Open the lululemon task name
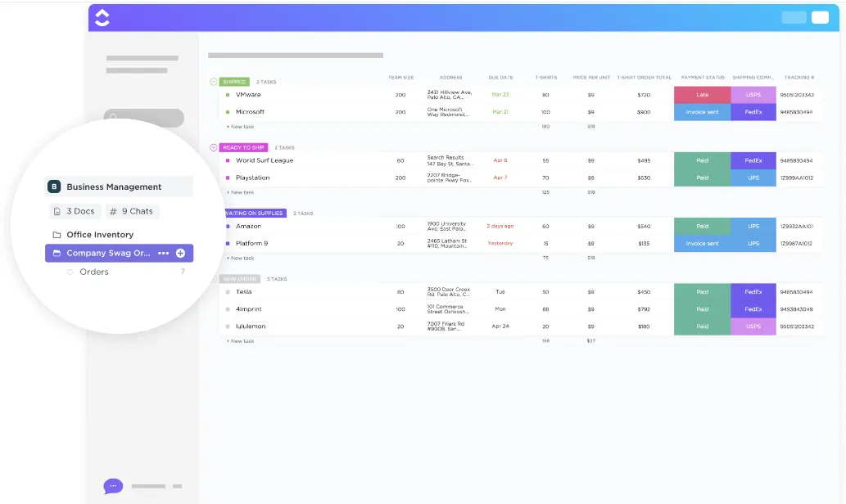The width and height of the screenshot is (846, 504). tap(251, 326)
